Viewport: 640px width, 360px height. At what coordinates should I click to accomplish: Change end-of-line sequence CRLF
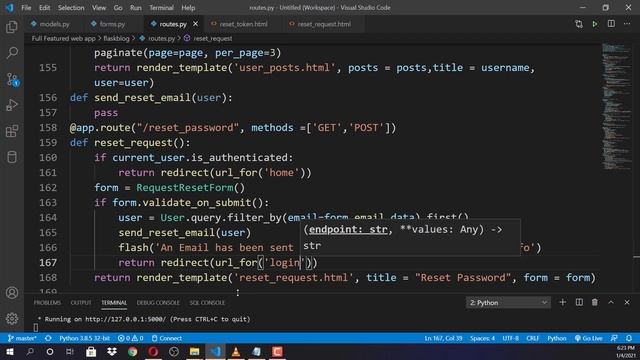point(533,338)
